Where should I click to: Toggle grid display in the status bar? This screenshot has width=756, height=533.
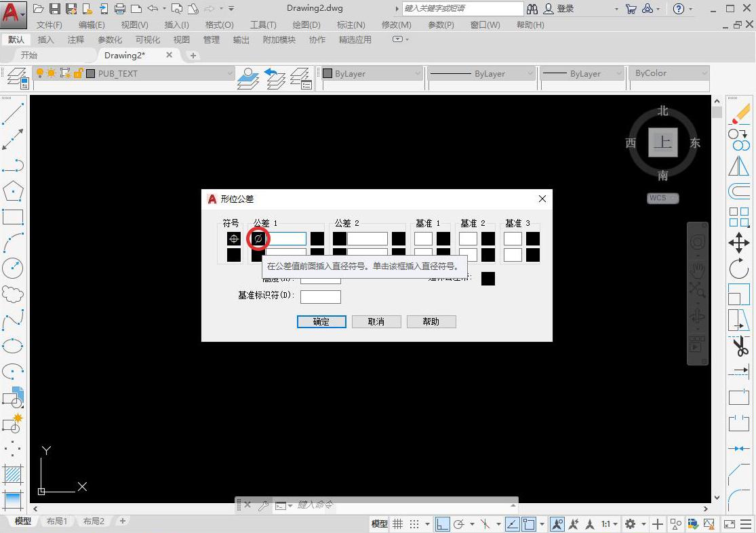pos(397,524)
